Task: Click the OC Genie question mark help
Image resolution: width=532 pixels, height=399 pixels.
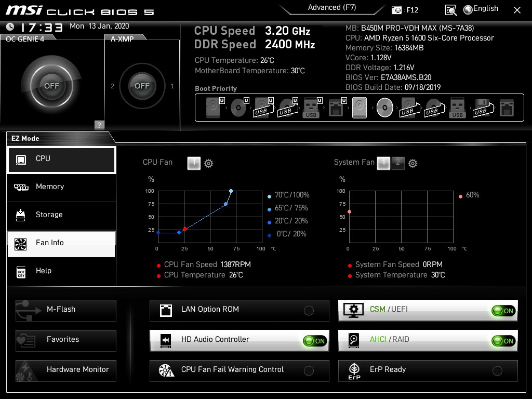Action: (99, 125)
